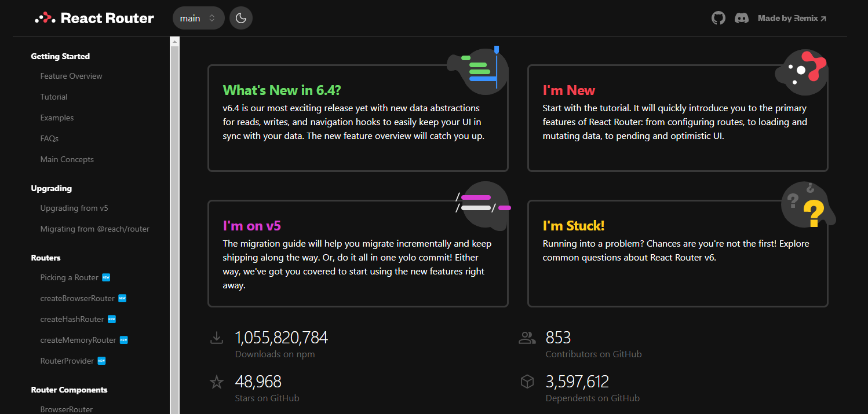Viewport: 868px width, 414px height.
Task: Open the Made by Remix link
Action: [x=792, y=18]
